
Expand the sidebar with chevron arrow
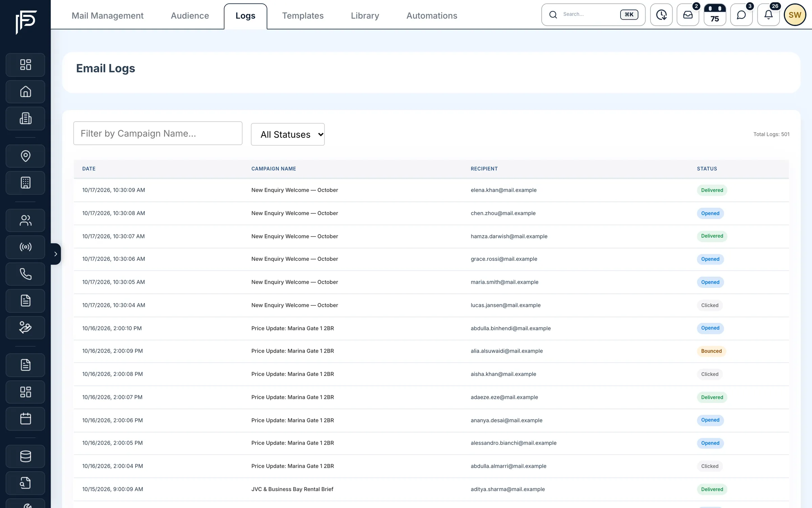56,254
